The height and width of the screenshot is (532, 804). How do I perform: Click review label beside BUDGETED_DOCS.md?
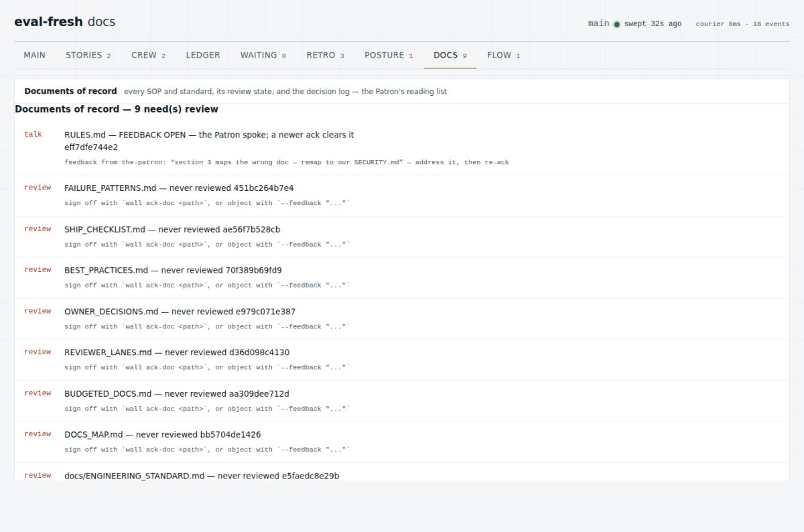point(38,393)
